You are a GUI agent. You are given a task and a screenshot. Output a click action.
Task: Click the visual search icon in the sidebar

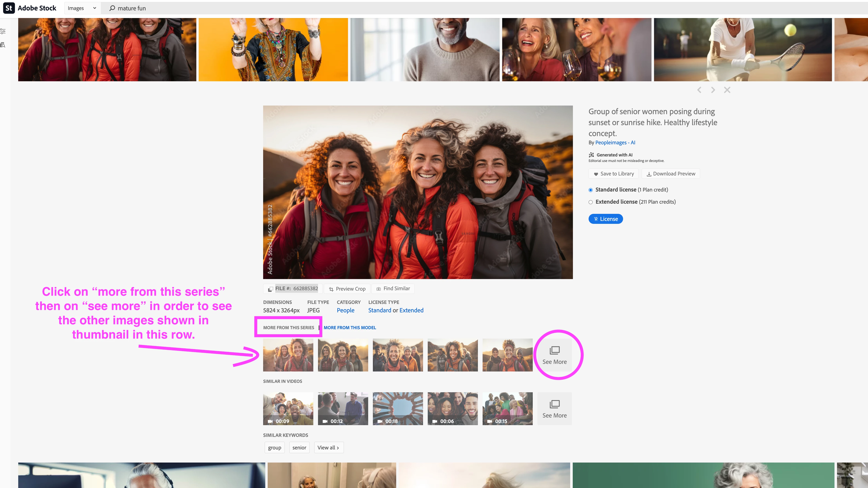3,45
